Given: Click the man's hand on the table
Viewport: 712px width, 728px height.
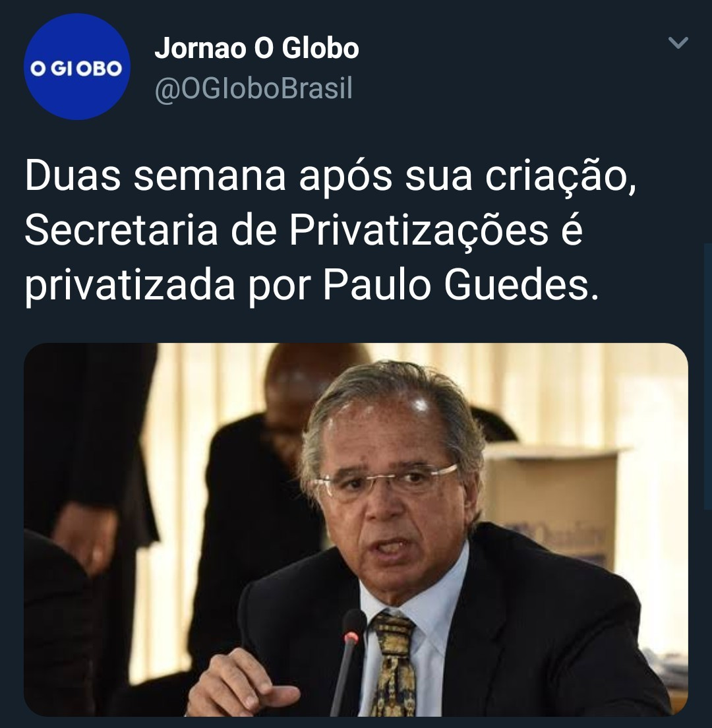Looking at the screenshot, I should click(241, 687).
